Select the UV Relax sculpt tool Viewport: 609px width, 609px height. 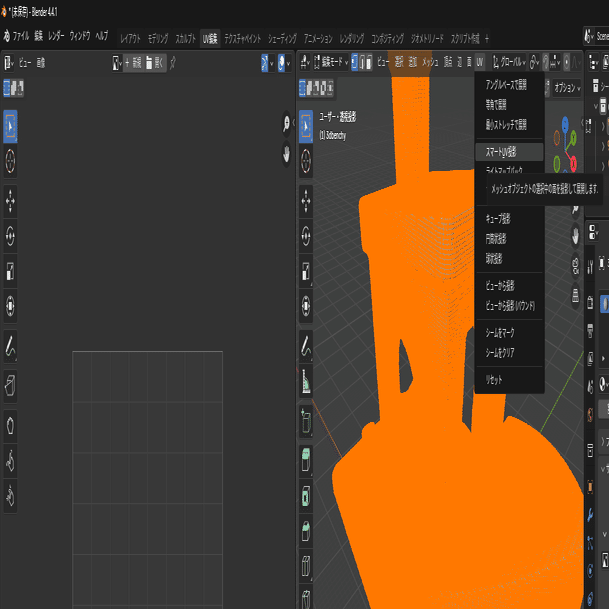(x=10, y=461)
